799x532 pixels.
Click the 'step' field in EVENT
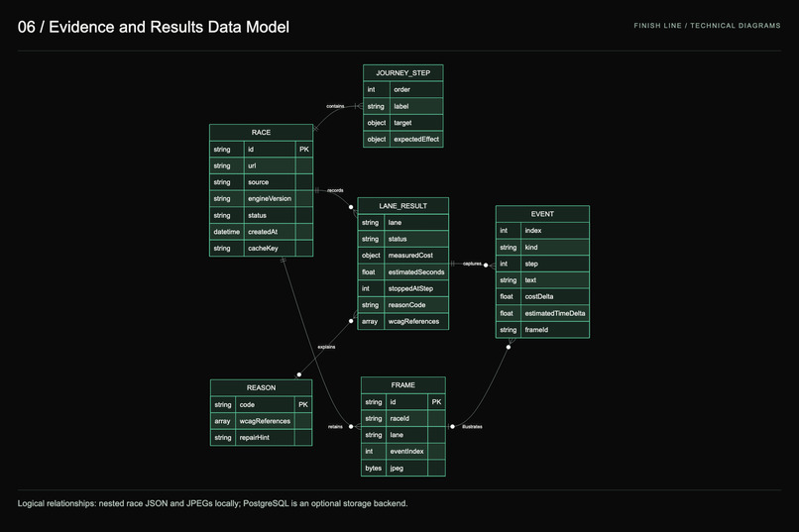pyautogui.click(x=555, y=264)
